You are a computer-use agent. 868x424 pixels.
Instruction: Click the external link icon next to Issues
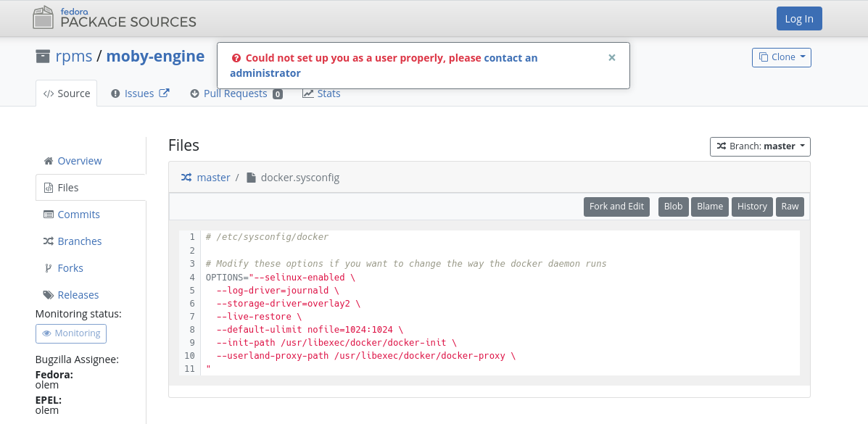click(x=164, y=93)
